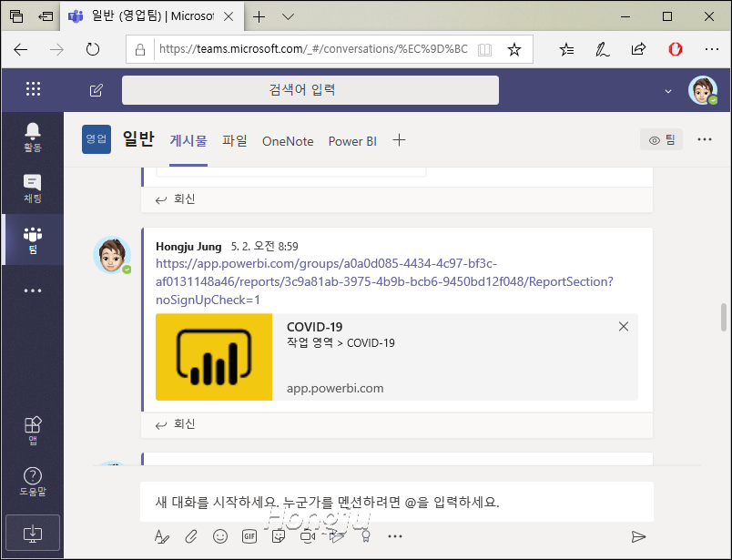Open the Apps store icon
732x560 pixels.
tap(33, 430)
